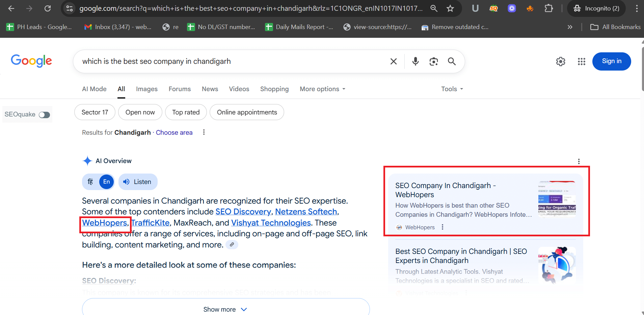Open the orange leaf extension icon
This screenshot has width=644, height=315.
pos(530,8)
